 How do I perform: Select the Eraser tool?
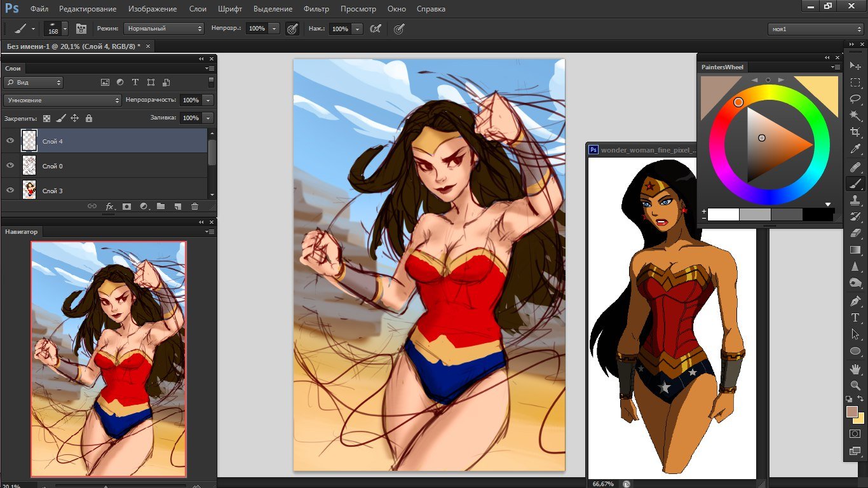point(855,233)
